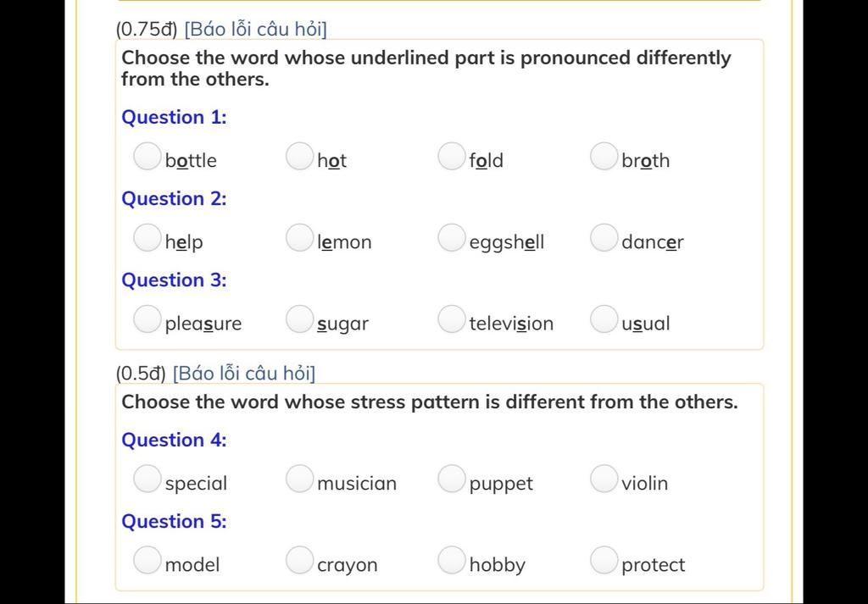Select the 'bottle' option in Question 1

point(147,157)
